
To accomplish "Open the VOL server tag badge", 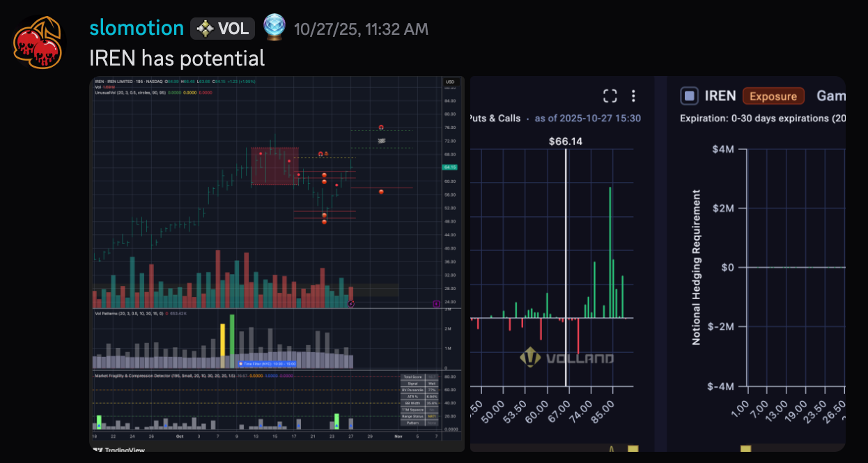I will tap(223, 29).
